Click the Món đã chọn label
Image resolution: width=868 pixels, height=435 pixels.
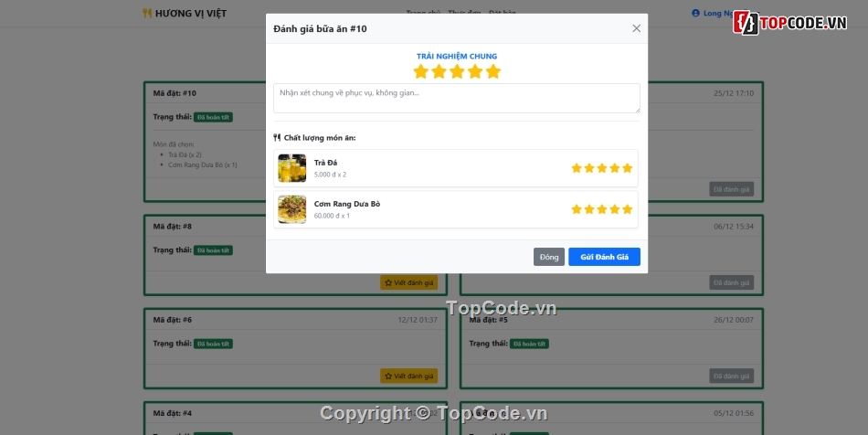tap(174, 144)
